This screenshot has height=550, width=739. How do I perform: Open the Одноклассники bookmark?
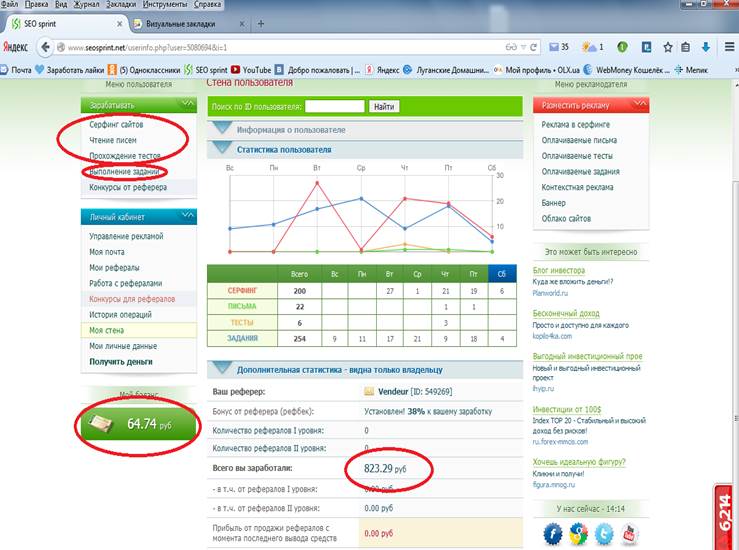(x=144, y=70)
